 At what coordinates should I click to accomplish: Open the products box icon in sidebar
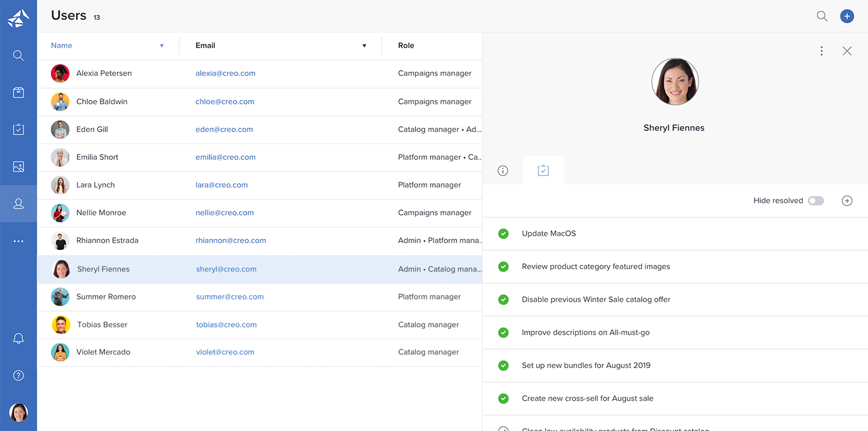(19, 93)
